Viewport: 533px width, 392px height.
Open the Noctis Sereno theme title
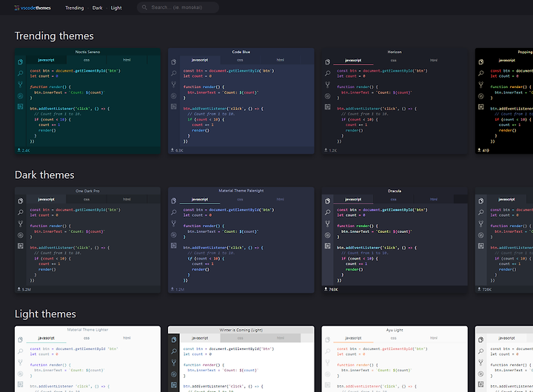87,52
